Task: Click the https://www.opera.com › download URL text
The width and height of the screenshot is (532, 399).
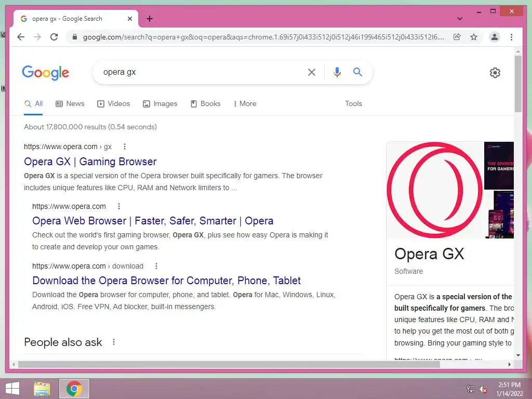Action: pyautogui.click(x=87, y=266)
